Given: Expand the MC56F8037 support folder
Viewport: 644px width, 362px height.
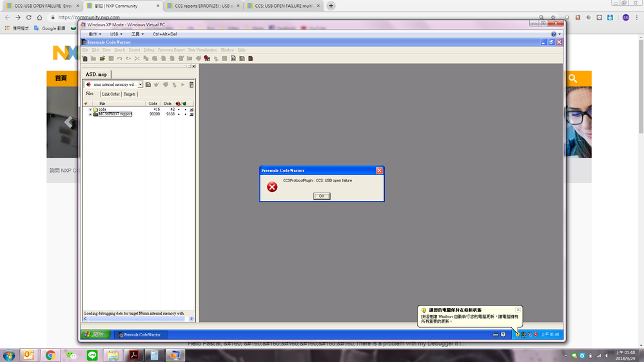Looking at the screenshot, I should [x=90, y=114].
